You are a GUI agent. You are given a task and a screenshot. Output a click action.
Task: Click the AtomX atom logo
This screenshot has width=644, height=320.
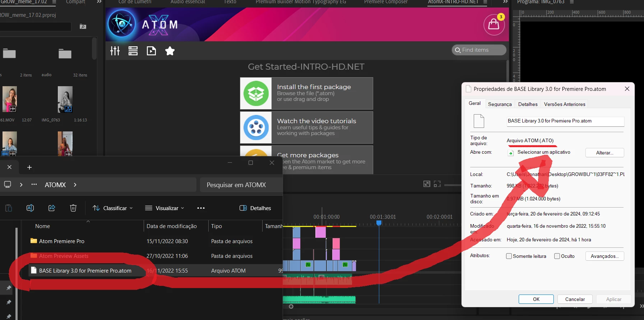(122, 24)
